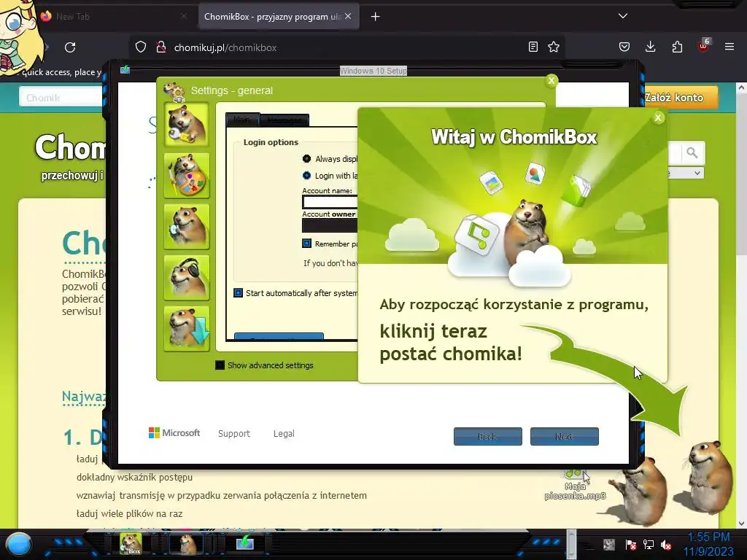The height and width of the screenshot is (560, 747).
Task: Click the partially hidden blue button in settings
Action: 279,336
